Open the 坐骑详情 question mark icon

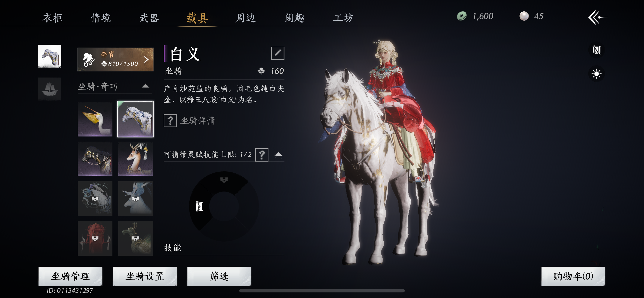170,121
